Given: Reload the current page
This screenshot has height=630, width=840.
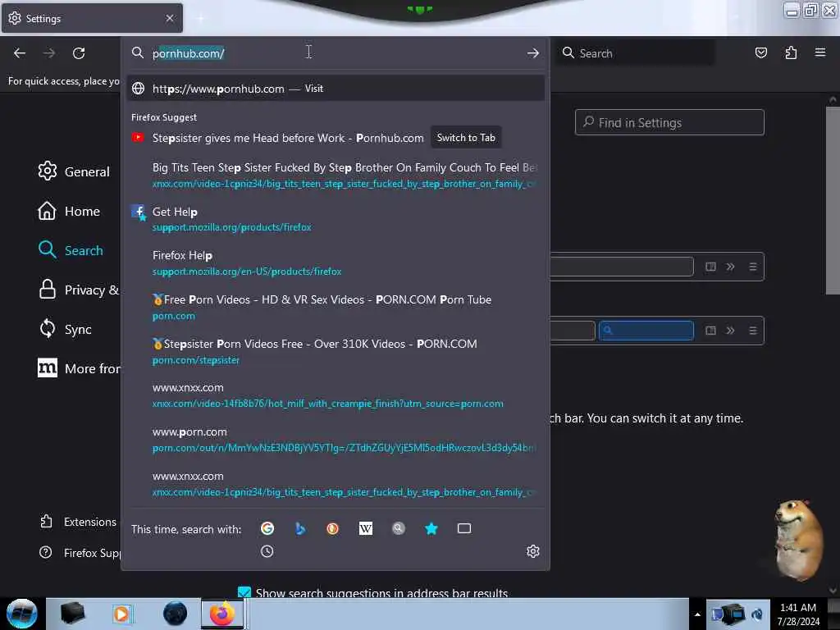Looking at the screenshot, I should point(79,53).
